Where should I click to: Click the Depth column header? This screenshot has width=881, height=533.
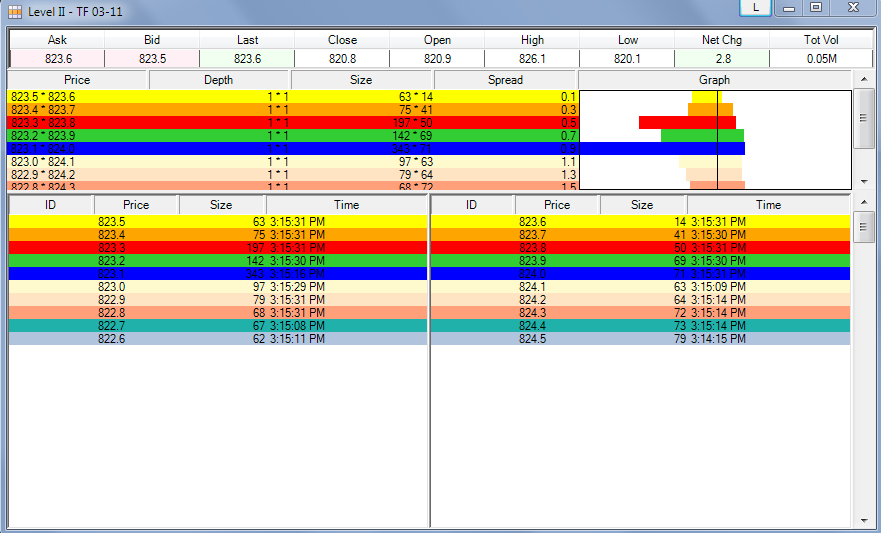click(x=219, y=80)
